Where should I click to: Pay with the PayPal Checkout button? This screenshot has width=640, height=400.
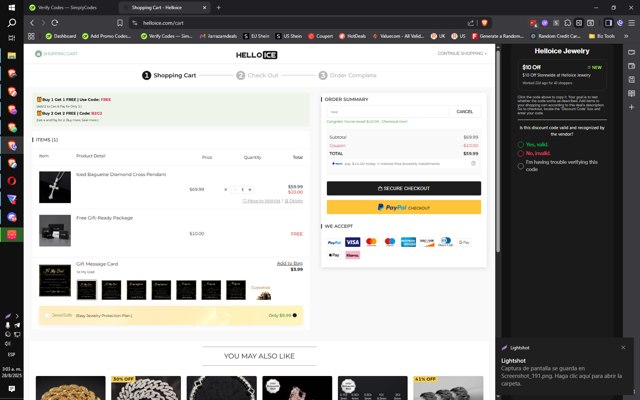404,207
